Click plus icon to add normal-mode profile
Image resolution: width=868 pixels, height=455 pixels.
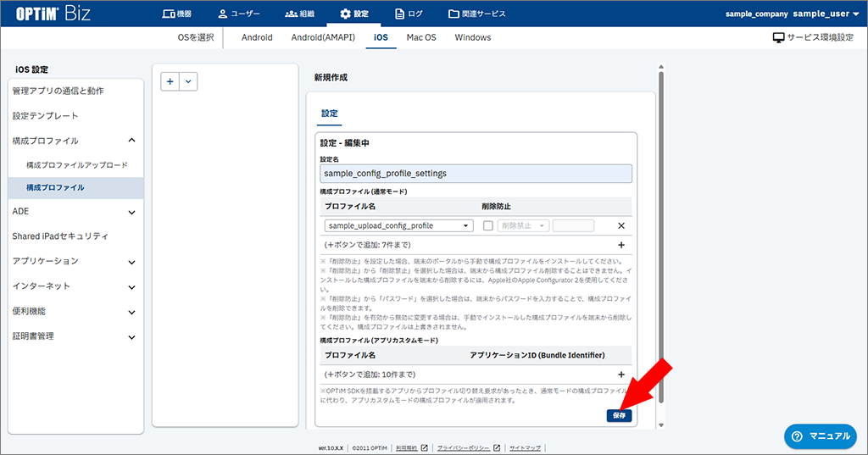(620, 245)
